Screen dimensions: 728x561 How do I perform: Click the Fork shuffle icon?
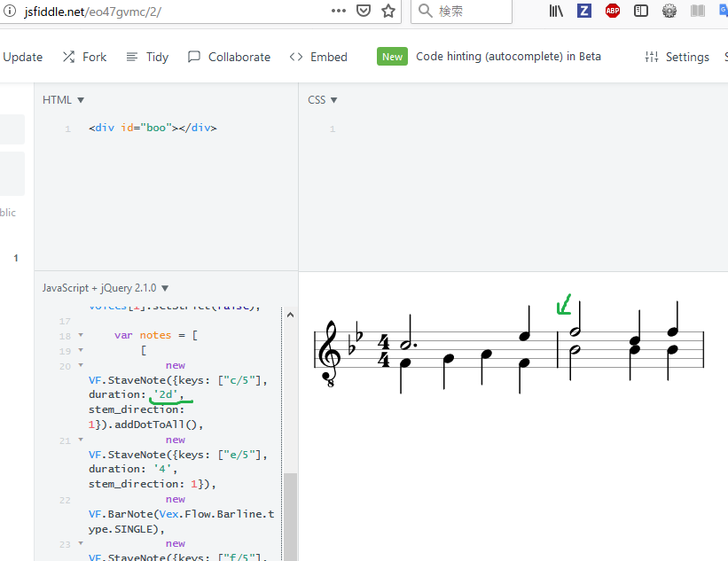pos(68,57)
